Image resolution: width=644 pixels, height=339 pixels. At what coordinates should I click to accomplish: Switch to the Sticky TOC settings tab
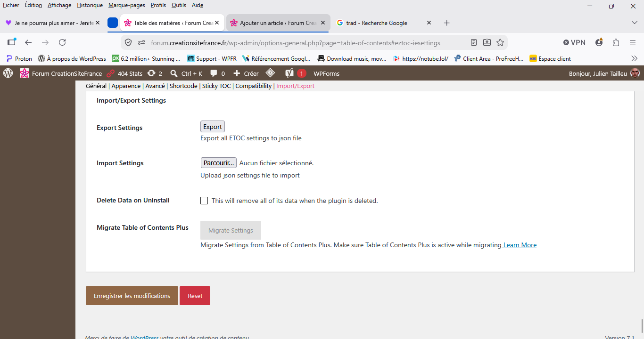coord(216,86)
